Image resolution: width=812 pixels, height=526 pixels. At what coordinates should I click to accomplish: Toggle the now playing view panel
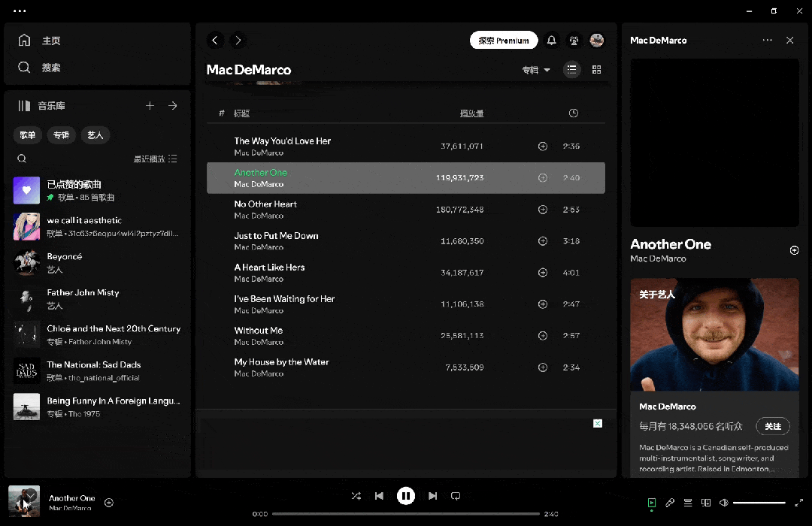tap(652, 503)
